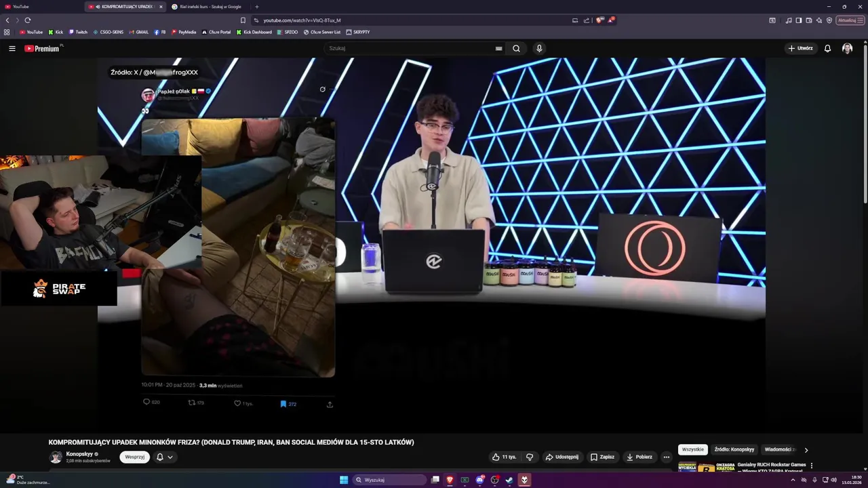Open the YouTube bookmark

coord(31,32)
